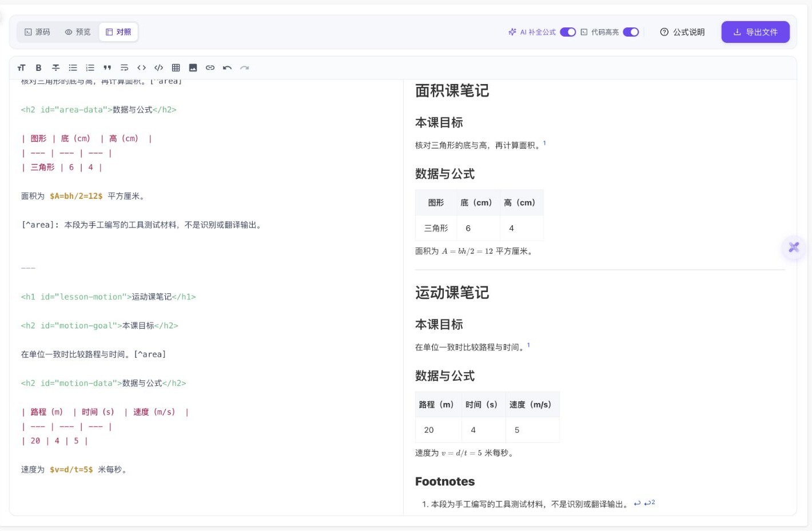Click the $v=d/t=5$ formula in source
This screenshot has height=531, width=812.
(x=71, y=469)
